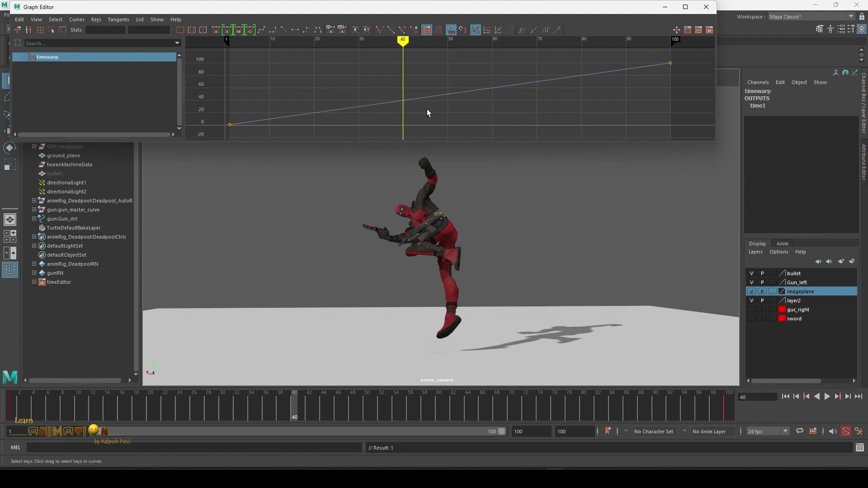The height and width of the screenshot is (488, 868).
Task: Open the Time Editor icon
Action: [709, 30]
